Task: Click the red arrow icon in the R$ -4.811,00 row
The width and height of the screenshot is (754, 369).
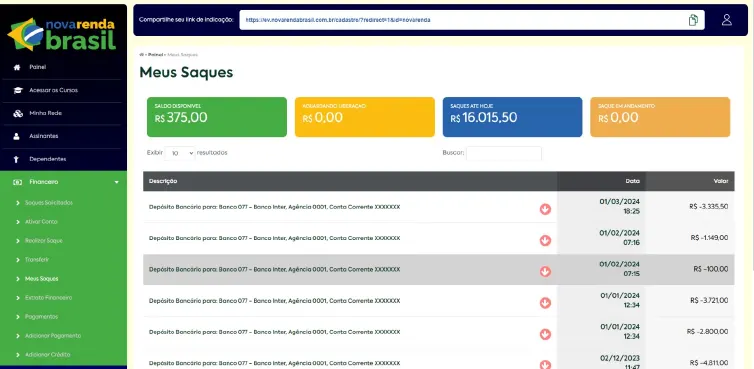Action: click(x=545, y=364)
